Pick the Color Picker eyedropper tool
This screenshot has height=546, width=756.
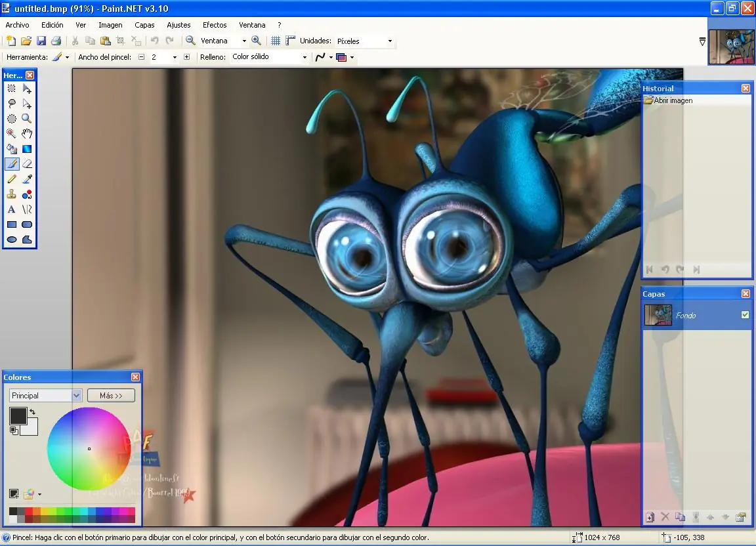[x=27, y=179]
